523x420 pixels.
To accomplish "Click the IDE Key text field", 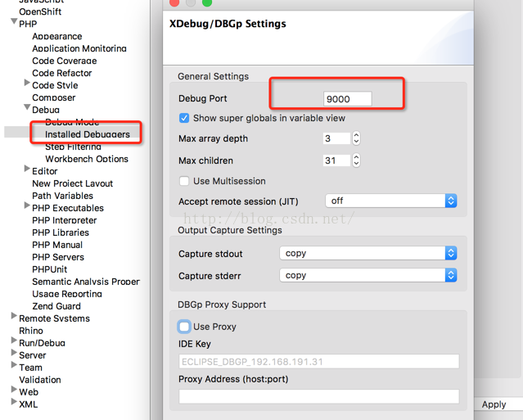I will [x=319, y=362].
